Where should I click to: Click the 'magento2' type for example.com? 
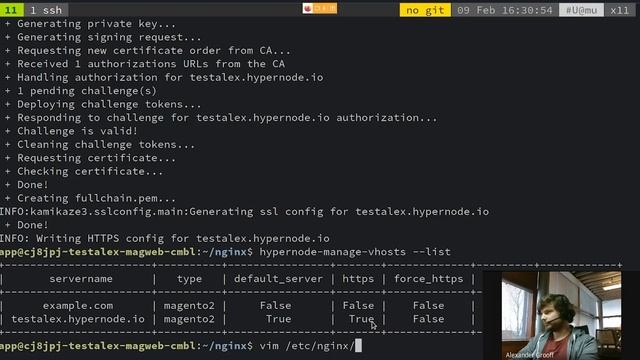coord(189,306)
